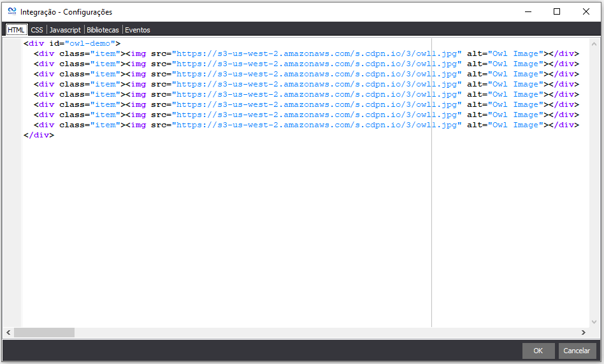604x364 pixels.
Task: Select the Javascript tab
Action: (x=65, y=30)
